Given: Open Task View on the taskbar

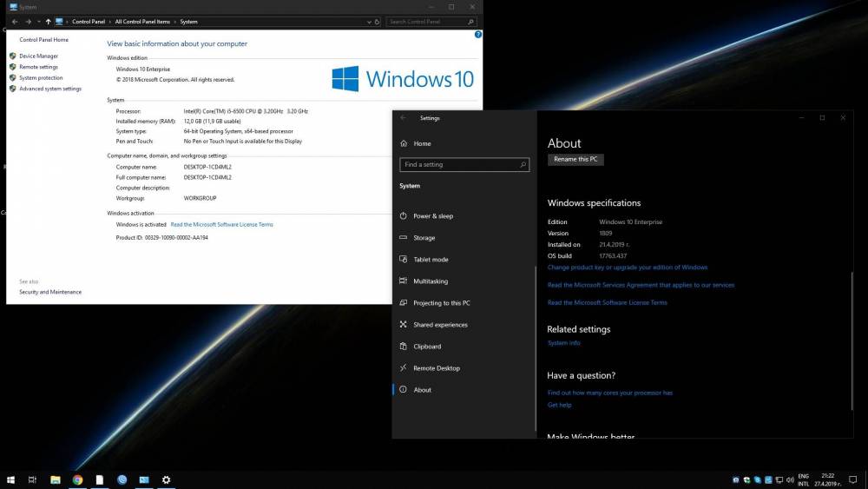Looking at the screenshot, I should click(32, 479).
